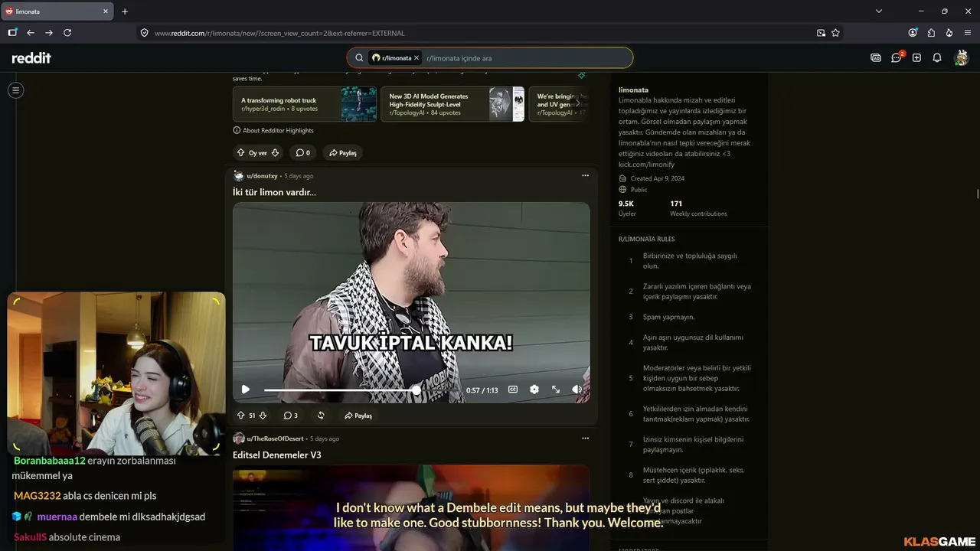Share the u/donutxy post
The image size is (980, 551).
358,416
